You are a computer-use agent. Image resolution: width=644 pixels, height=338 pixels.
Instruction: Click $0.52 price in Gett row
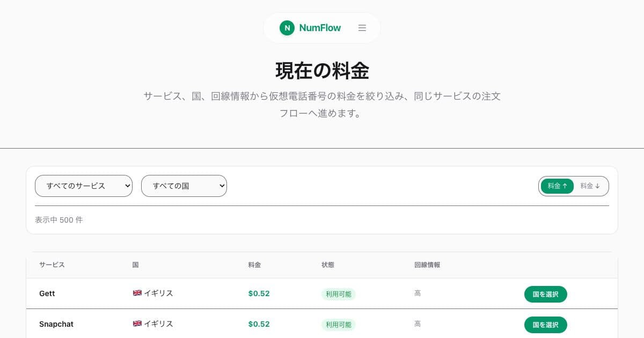(259, 293)
